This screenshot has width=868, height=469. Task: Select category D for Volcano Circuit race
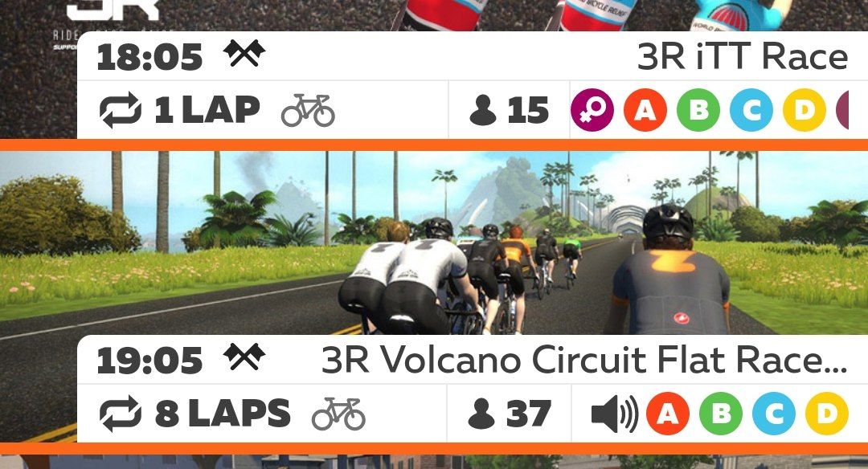click(827, 413)
